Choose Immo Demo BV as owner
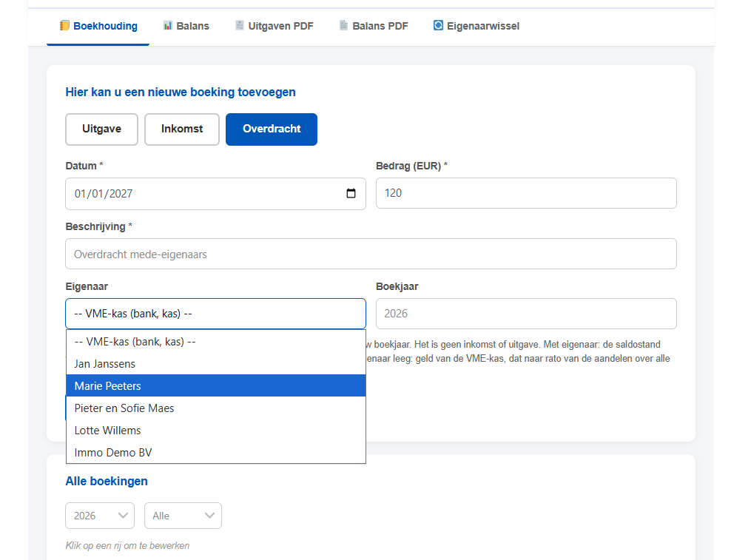This screenshot has width=734, height=560. 216,453
